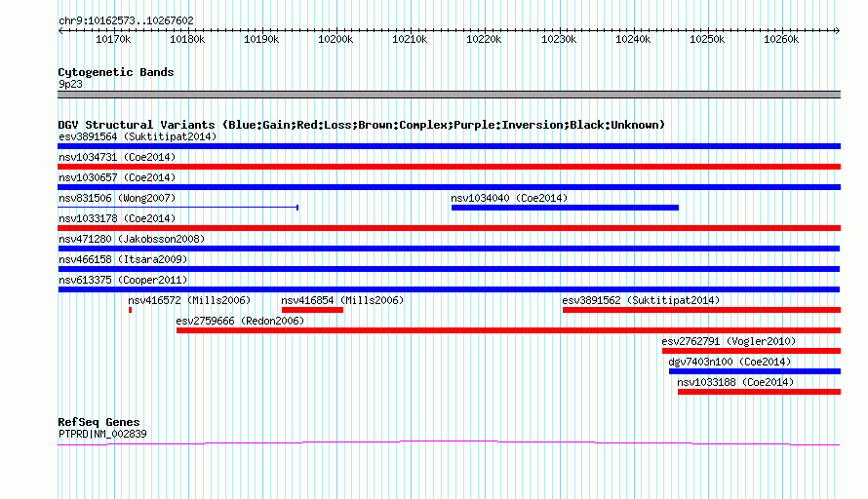Click the 10230k ruler tick label

pyautogui.click(x=559, y=39)
